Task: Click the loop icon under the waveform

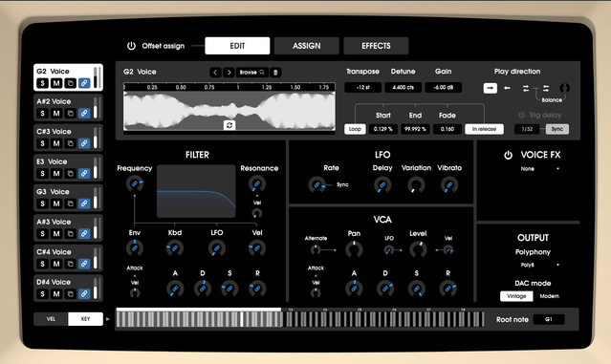Action: pyautogui.click(x=229, y=125)
